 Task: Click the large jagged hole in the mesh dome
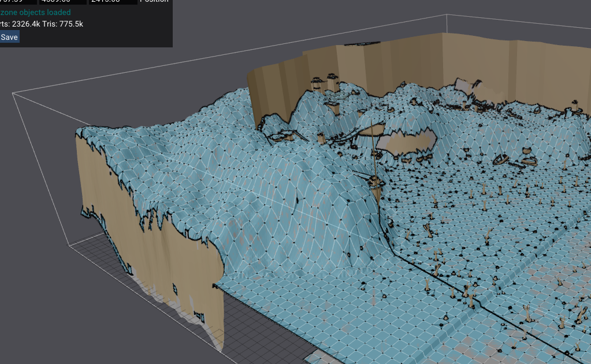[407, 142]
